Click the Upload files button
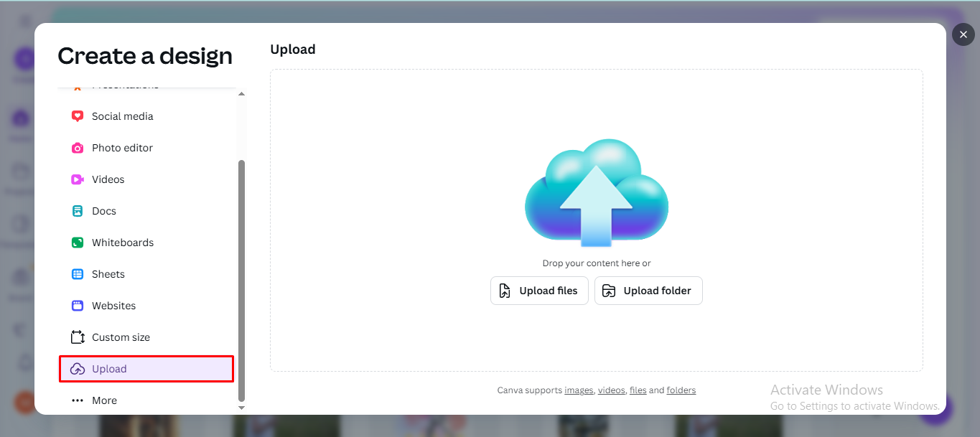Image resolution: width=980 pixels, height=437 pixels. (539, 290)
